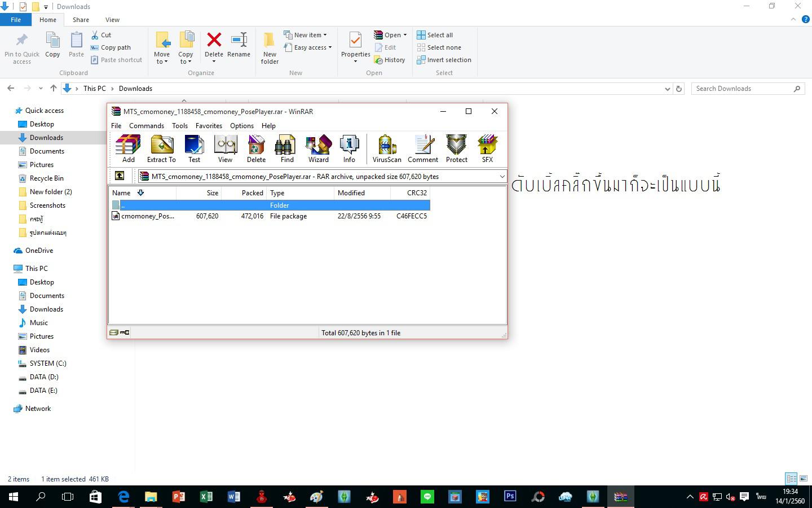
Task: Open Photoshop from the taskbar
Action: pos(510,497)
